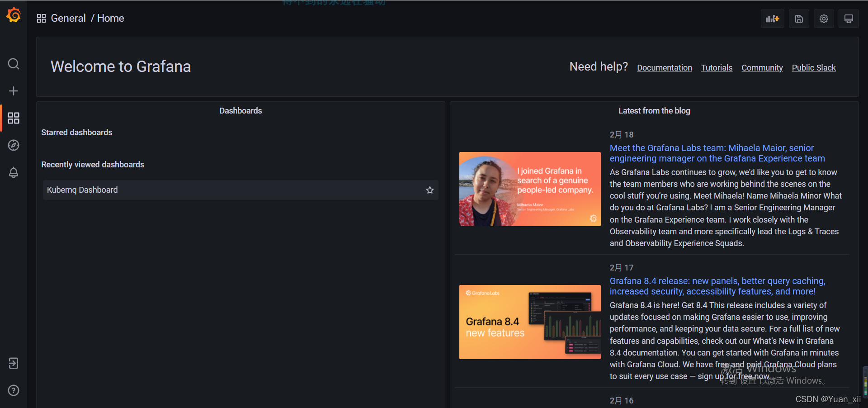Image resolution: width=868 pixels, height=408 pixels.
Task: Open the search dashboards icon
Action: point(14,64)
